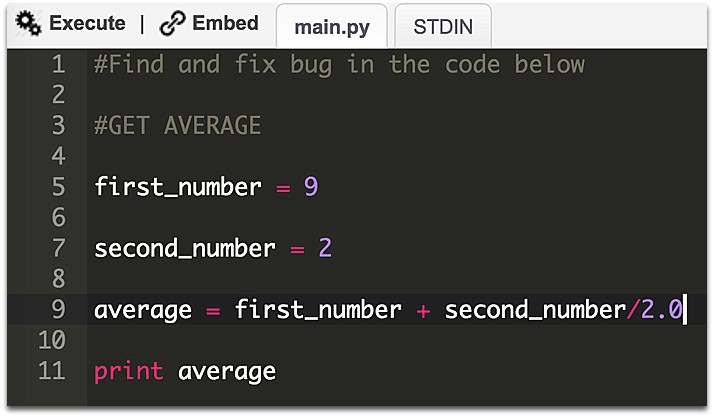Viewport: 714px width, 417px height.
Task: Click the empty line 10 in the editor
Action: [396, 340]
